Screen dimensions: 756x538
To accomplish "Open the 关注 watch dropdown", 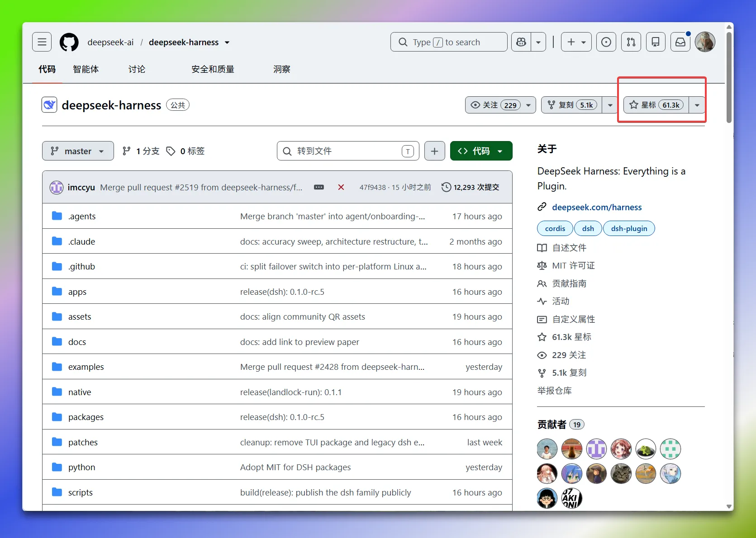I will [x=500, y=105].
